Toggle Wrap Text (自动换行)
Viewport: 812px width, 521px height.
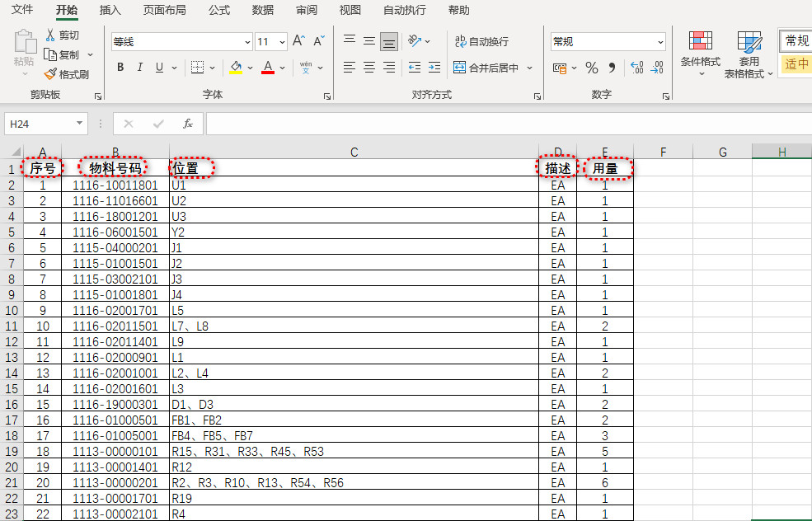click(x=482, y=41)
